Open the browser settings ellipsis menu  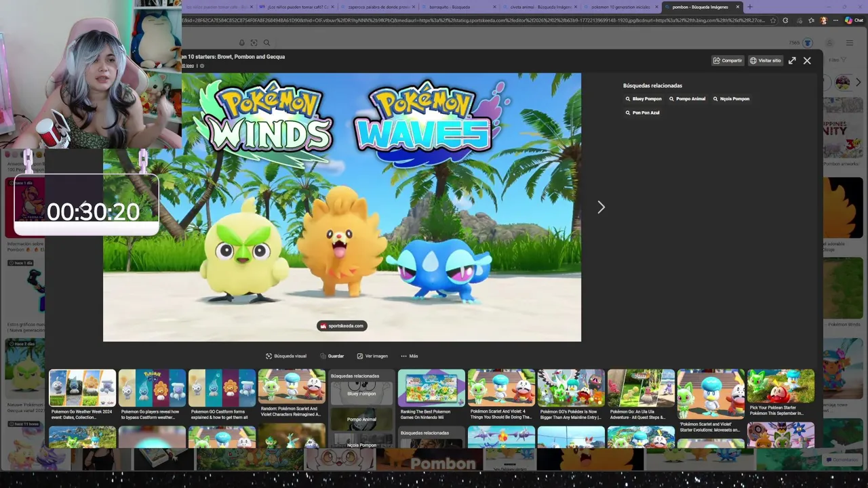coord(836,20)
